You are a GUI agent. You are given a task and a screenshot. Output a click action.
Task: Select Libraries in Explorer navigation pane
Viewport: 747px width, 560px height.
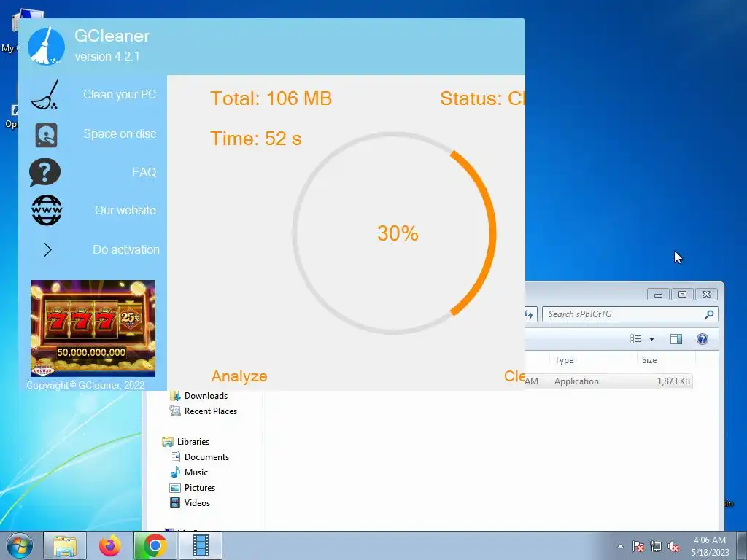click(193, 441)
